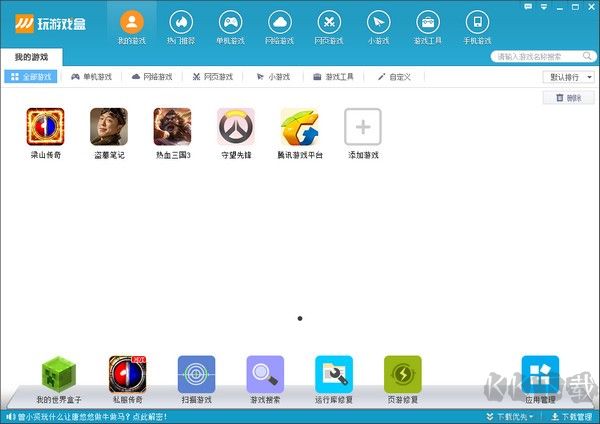600x424 pixels.
Task: Click the page indicator dot
Action: pyautogui.click(x=300, y=318)
